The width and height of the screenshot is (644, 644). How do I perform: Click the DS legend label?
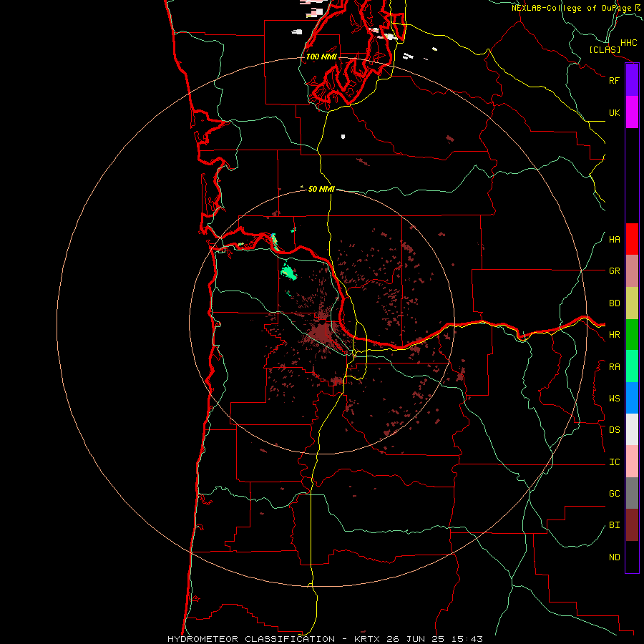614,430
